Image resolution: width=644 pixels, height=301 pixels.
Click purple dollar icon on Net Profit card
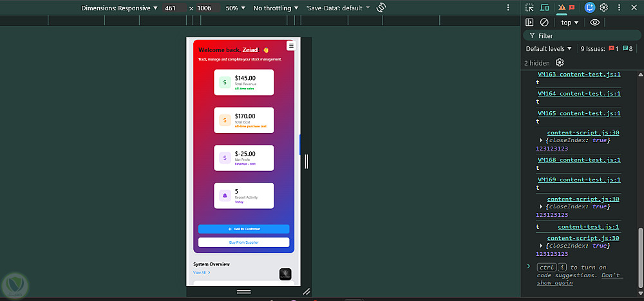coord(225,158)
